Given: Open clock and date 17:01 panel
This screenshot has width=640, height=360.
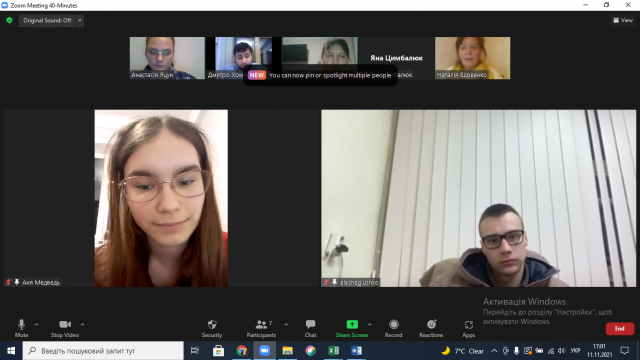Looking at the screenshot, I should pyautogui.click(x=600, y=351).
